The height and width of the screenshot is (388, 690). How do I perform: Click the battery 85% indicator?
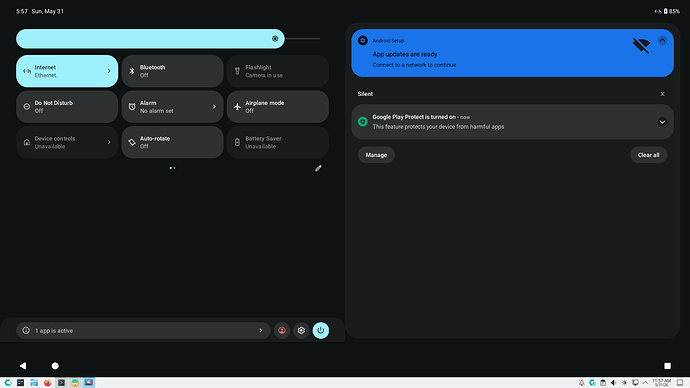point(672,11)
